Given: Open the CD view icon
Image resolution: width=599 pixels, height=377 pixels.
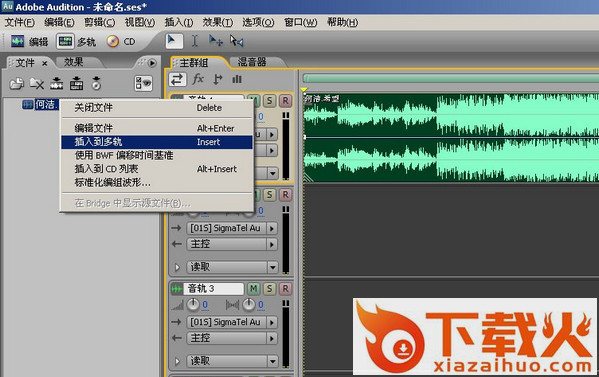Looking at the screenshot, I should coord(113,41).
